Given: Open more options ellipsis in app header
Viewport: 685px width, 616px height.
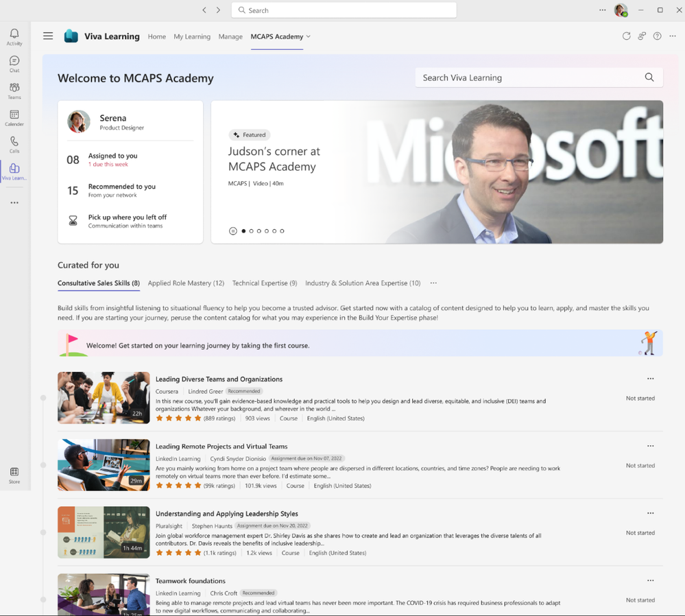Looking at the screenshot, I should pyautogui.click(x=673, y=36).
